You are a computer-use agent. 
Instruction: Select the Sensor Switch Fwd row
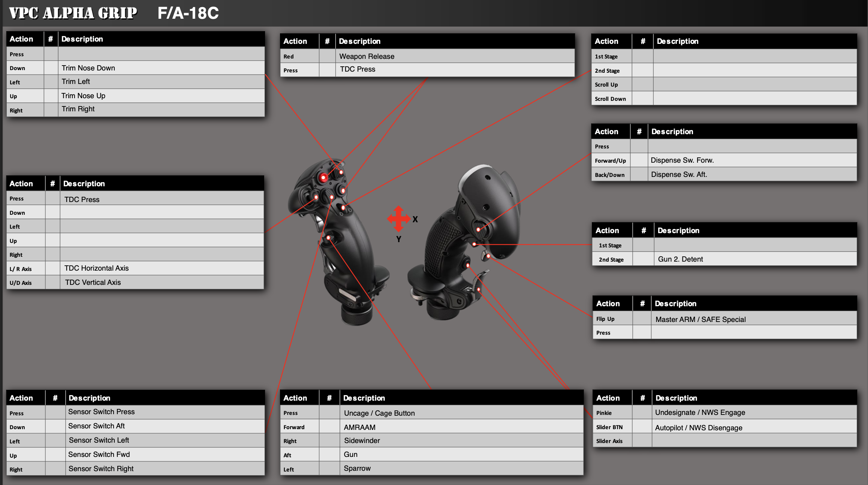click(x=99, y=455)
